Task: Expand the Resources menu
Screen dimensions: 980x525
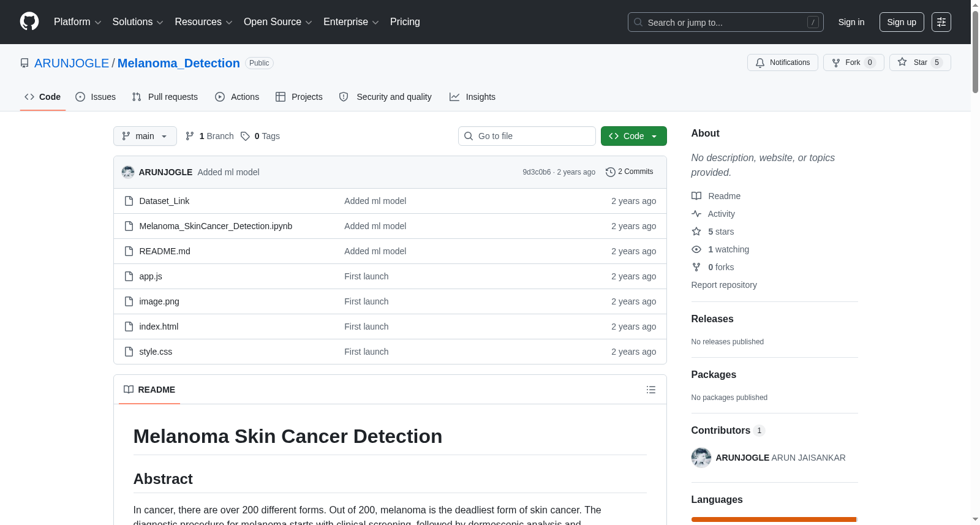Action: [x=203, y=22]
